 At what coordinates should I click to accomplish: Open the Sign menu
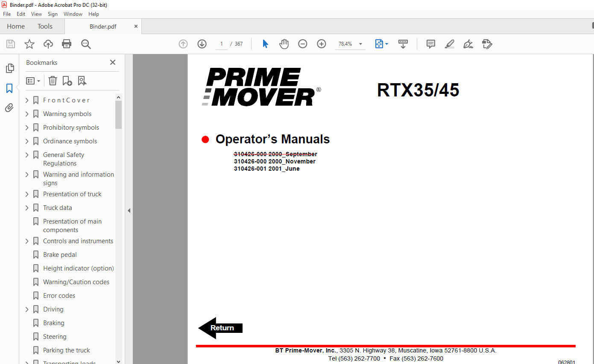(x=53, y=14)
